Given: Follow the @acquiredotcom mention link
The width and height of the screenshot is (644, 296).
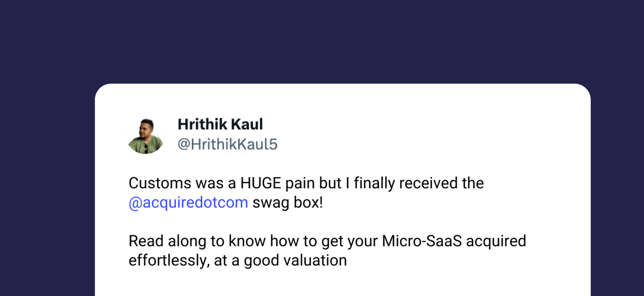Looking at the screenshot, I should click(188, 203).
